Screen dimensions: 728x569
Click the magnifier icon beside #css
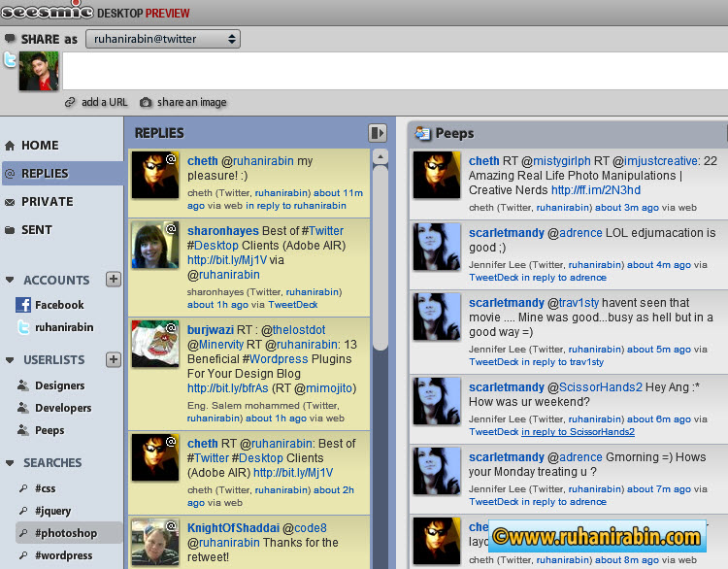(x=23, y=488)
